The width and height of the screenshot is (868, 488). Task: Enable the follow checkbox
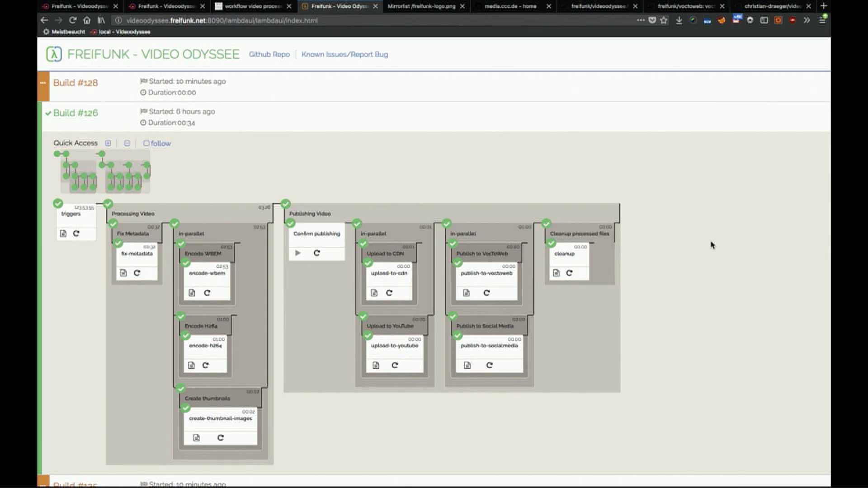[x=146, y=143]
